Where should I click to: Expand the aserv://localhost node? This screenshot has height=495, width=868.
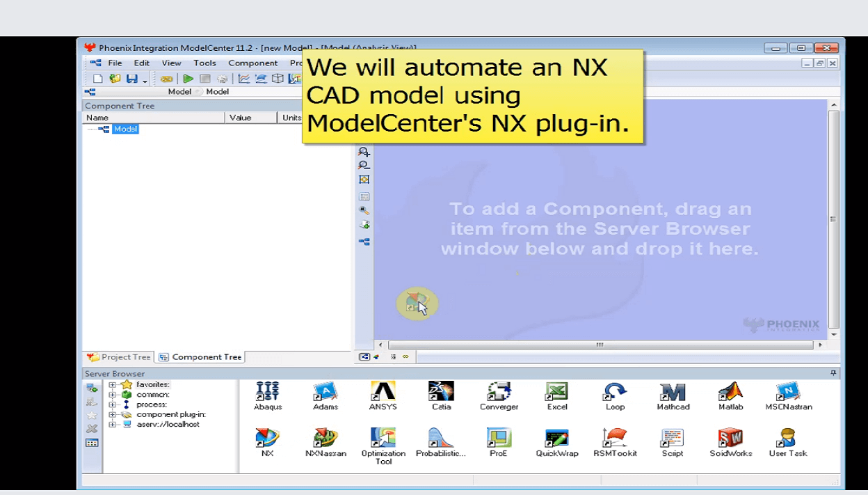pyautogui.click(x=113, y=424)
